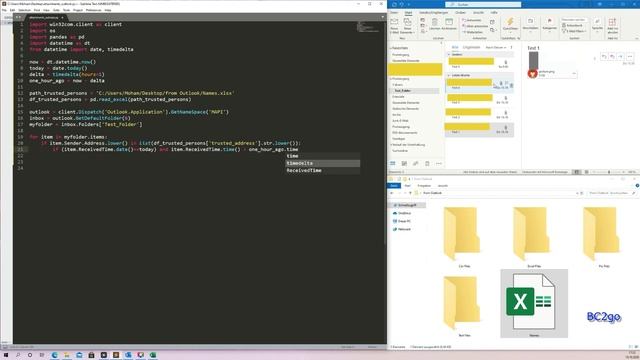Switch to Tasks in Outlook navigation bar
The width and height of the screenshot is (640, 360).
pos(427,164)
